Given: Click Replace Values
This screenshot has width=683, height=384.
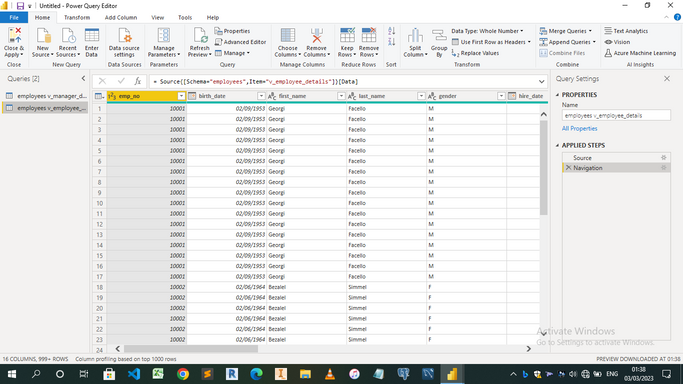Looking at the screenshot, I should pyautogui.click(x=475, y=53).
